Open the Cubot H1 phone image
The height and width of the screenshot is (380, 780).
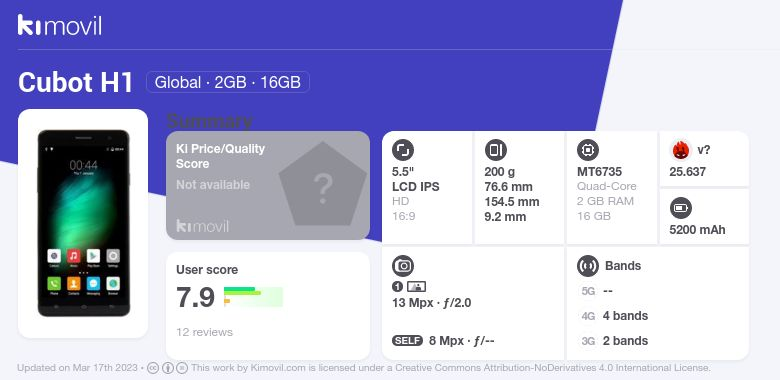[83, 223]
